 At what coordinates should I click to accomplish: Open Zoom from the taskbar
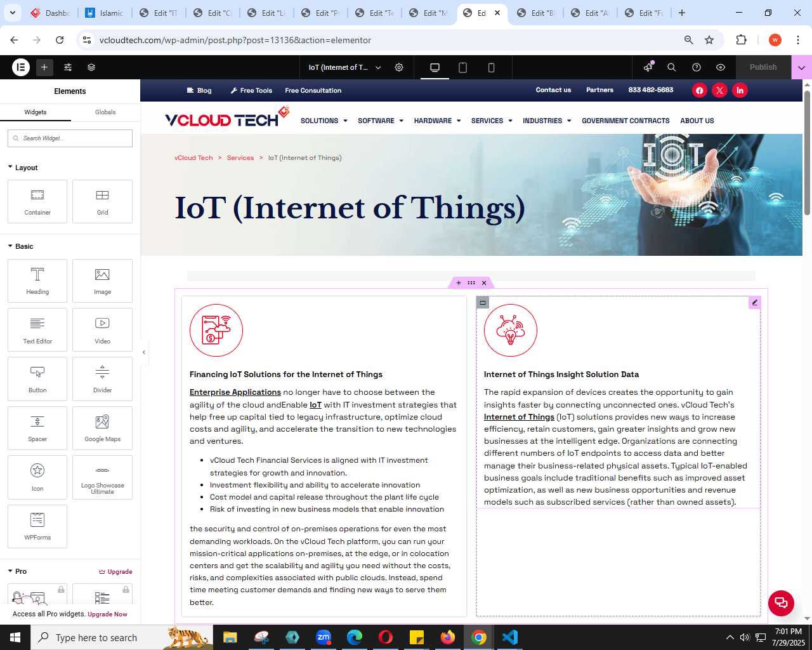pos(324,637)
